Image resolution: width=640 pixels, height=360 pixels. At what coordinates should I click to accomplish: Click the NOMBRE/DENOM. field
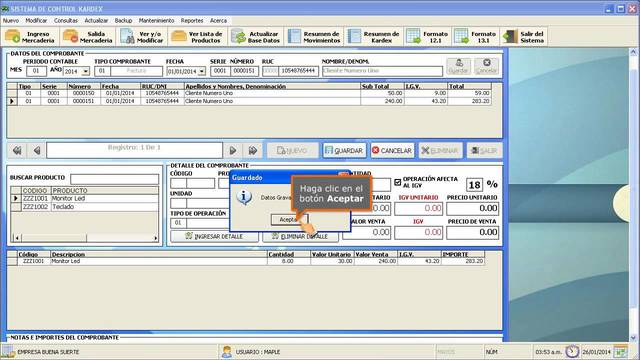point(382,71)
